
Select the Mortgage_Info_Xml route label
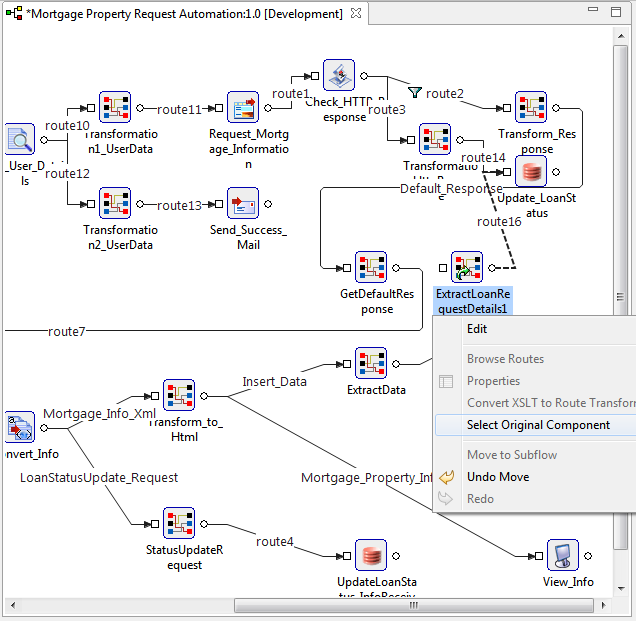tap(99, 414)
